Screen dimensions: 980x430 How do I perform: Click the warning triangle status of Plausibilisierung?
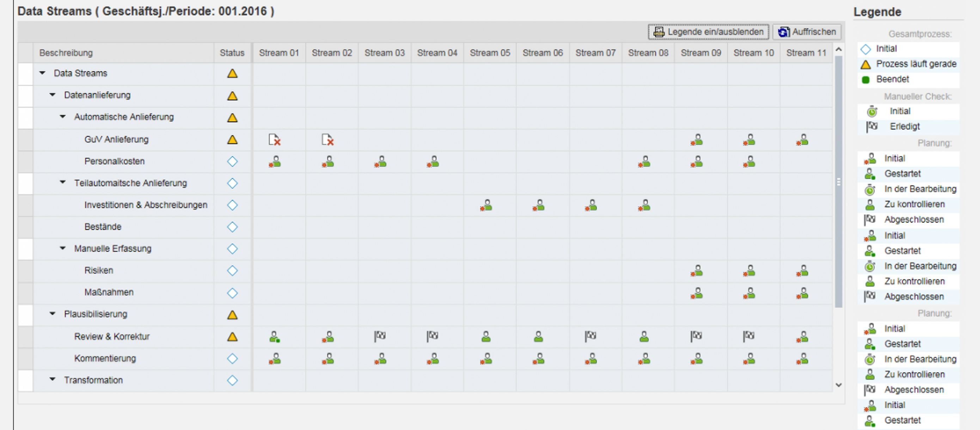coord(232,315)
